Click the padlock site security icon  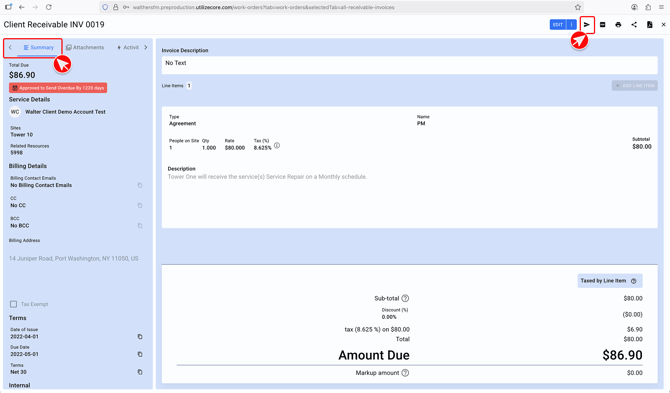pyautogui.click(x=115, y=7)
